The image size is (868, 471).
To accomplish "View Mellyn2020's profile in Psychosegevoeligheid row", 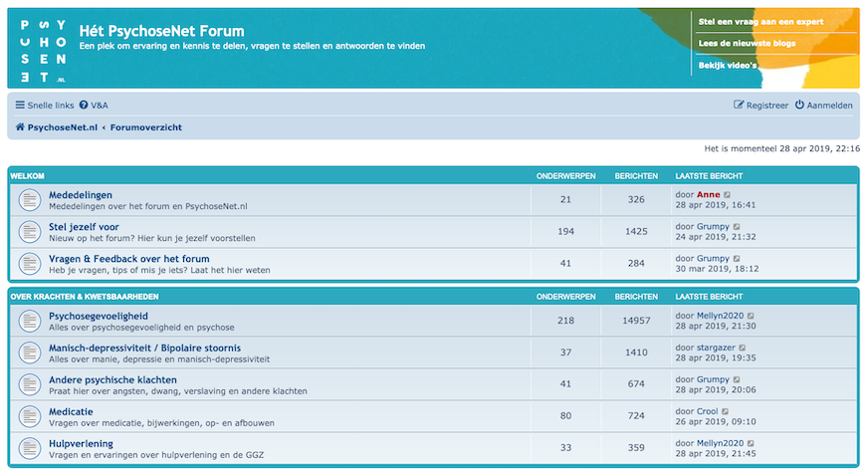I will [x=720, y=316].
